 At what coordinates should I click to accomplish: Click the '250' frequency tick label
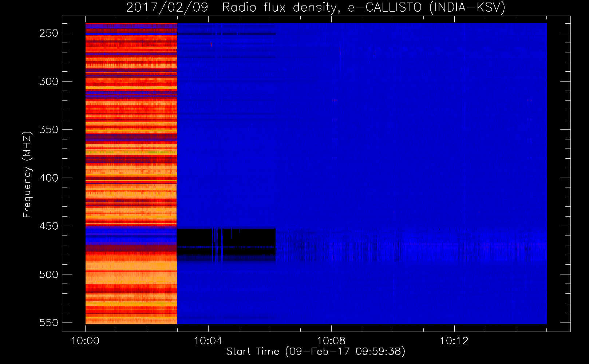[x=49, y=33]
